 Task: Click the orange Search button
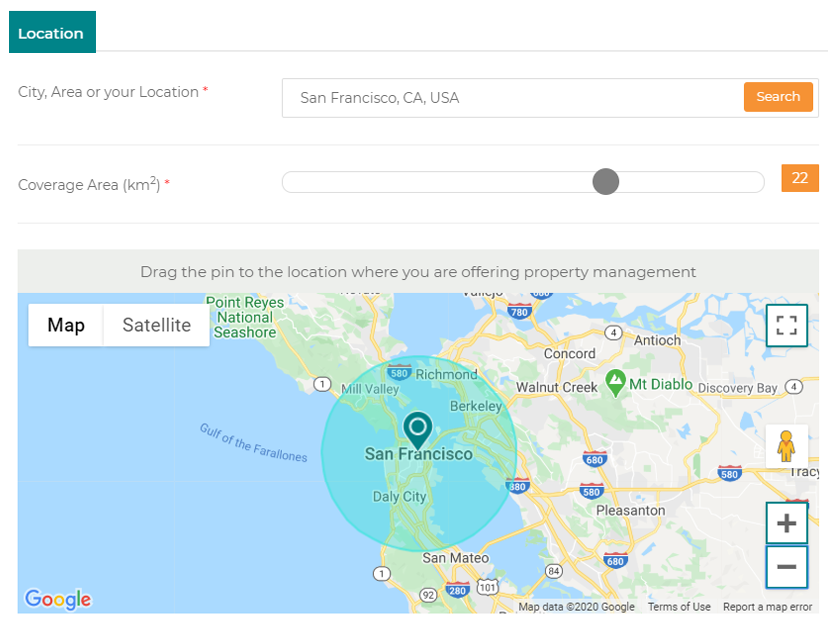click(x=778, y=97)
